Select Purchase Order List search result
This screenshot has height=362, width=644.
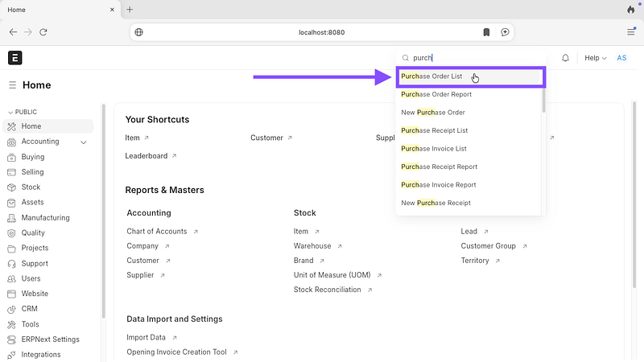pos(432,76)
